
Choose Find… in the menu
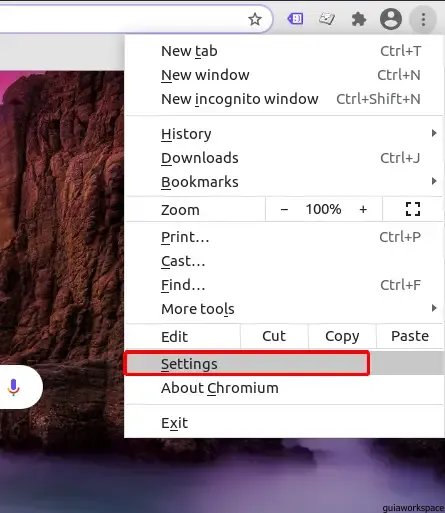pyautogui.click(x=284, y=285)
